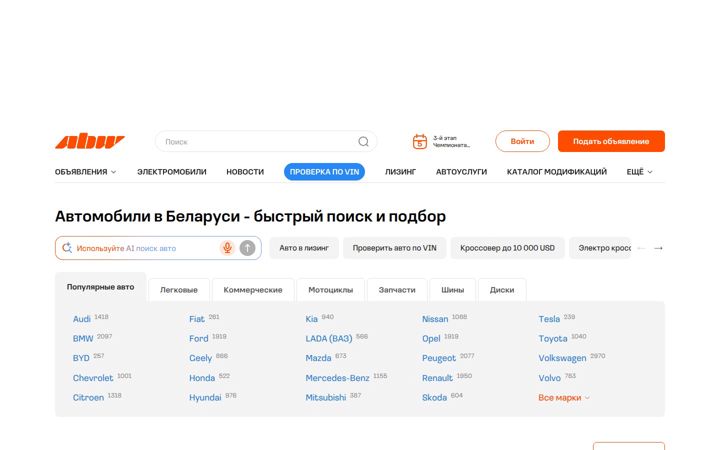This screenshot has width=720, height=450.
Task: Activate the microphone voice search icon
Action: click(x=227, y=248)
